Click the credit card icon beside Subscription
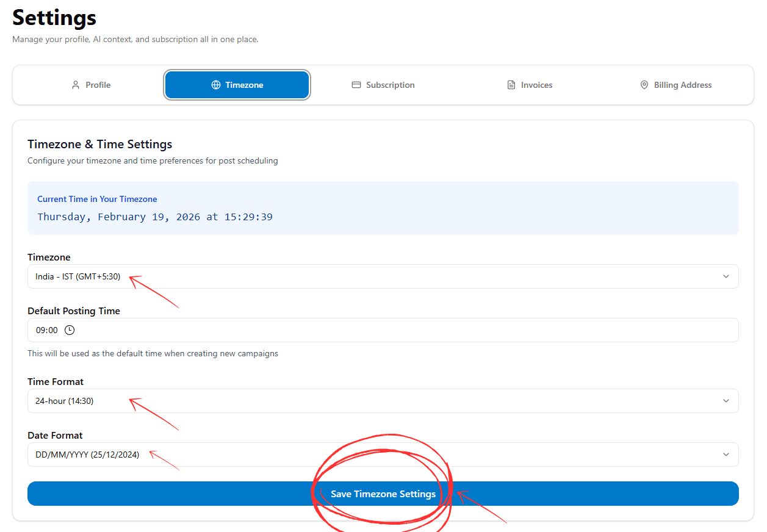The height and width of the screenshot is (532, 767). point(356,85)
